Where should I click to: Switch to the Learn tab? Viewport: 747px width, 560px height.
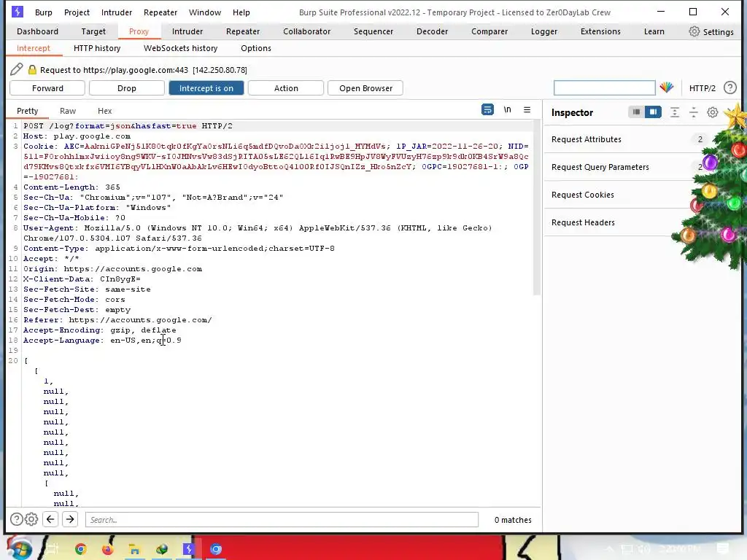pos(654,31)
